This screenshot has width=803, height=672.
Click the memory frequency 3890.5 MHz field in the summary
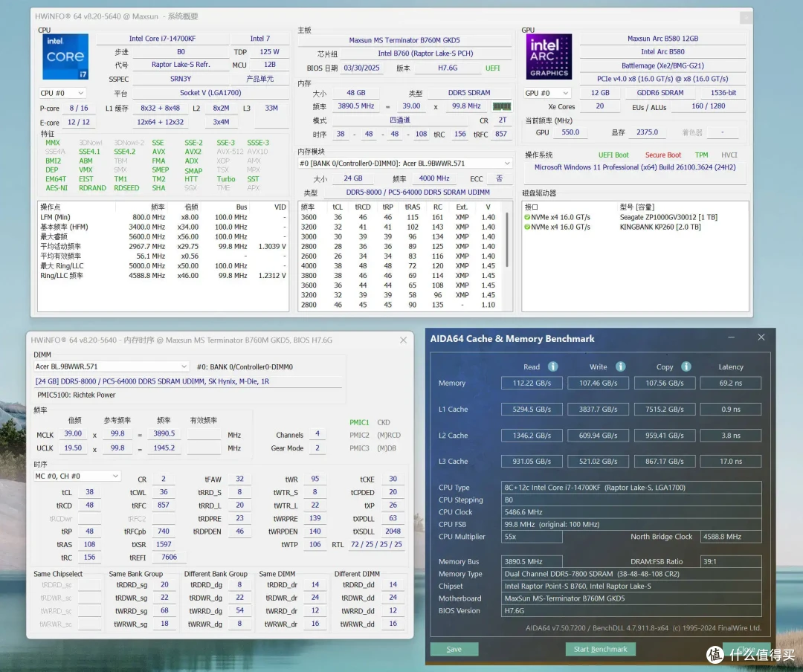pos(356,106)
